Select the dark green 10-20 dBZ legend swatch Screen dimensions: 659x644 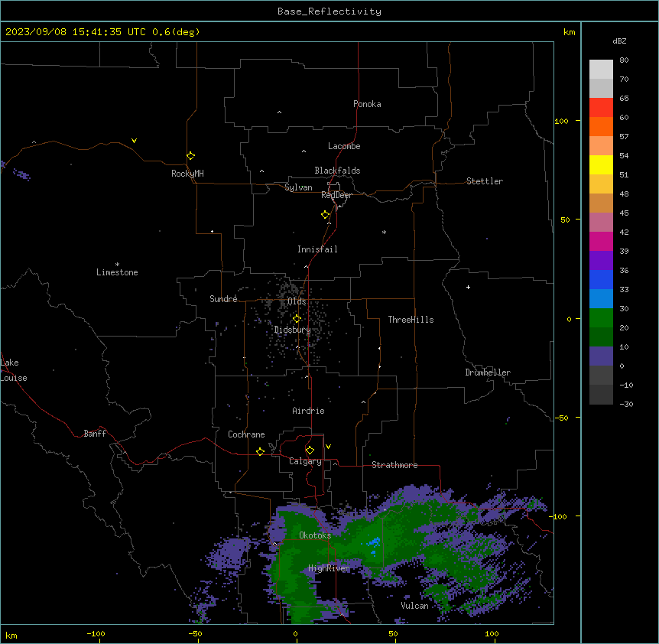(x=601, y=337)
